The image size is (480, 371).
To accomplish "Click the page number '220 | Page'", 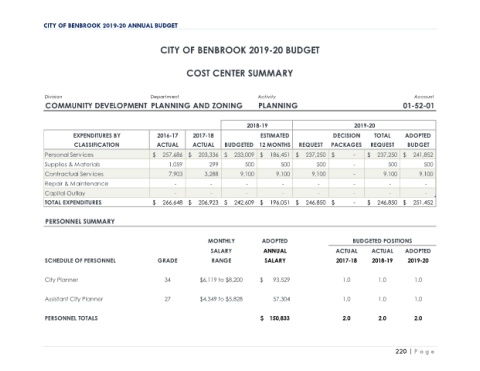I will 415,352.
